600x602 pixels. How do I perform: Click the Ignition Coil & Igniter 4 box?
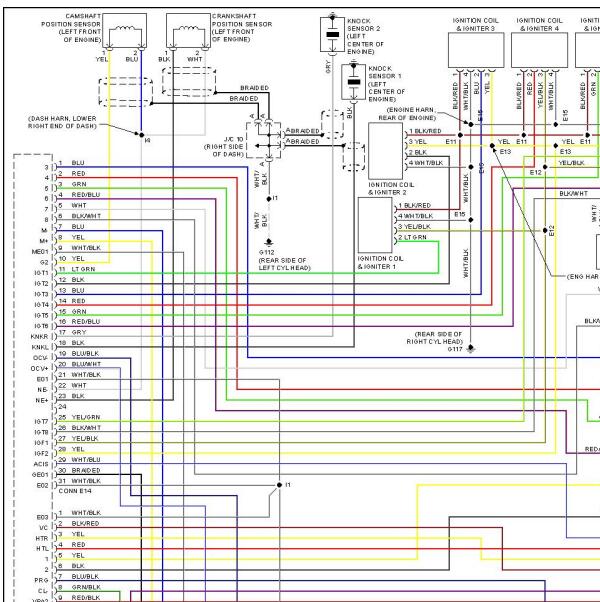(x=539, y=50)
